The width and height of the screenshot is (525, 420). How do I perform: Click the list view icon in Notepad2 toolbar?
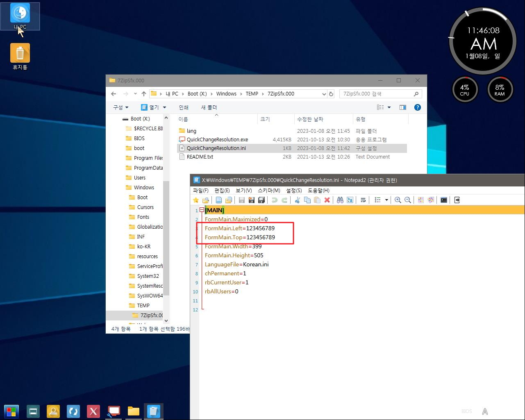(378, 200)
